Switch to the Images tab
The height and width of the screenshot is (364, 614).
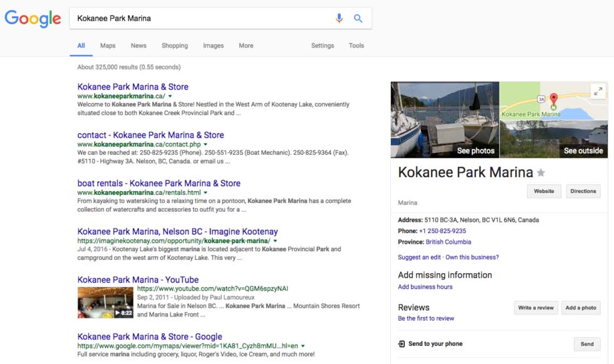pos(214,45)
